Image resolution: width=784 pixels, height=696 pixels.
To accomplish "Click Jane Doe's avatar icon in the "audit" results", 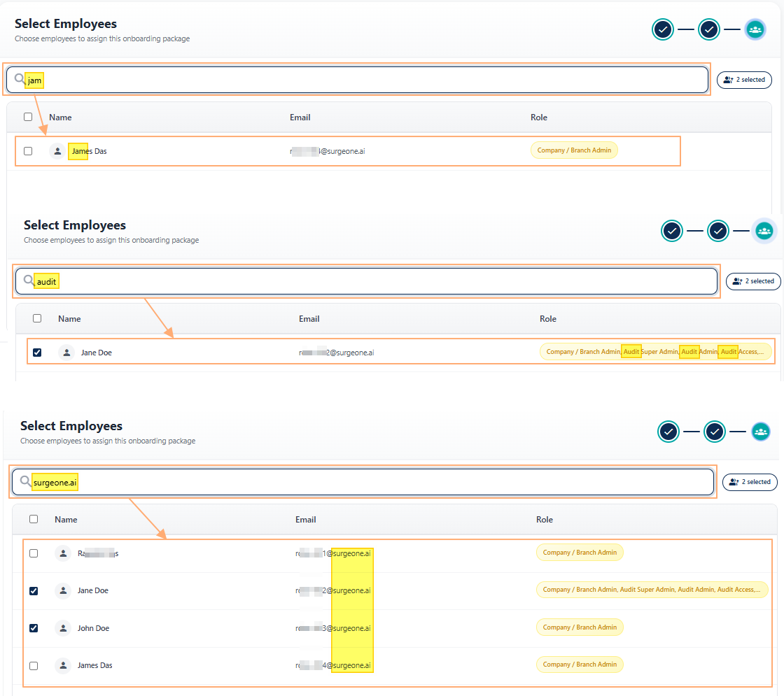I will click(66, 353).
